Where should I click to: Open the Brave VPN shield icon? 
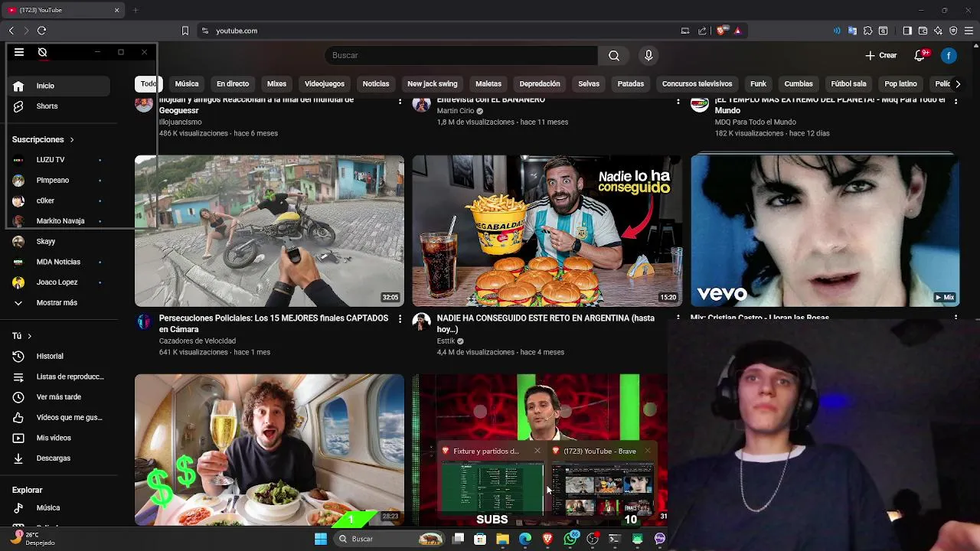tap(953, 31)
